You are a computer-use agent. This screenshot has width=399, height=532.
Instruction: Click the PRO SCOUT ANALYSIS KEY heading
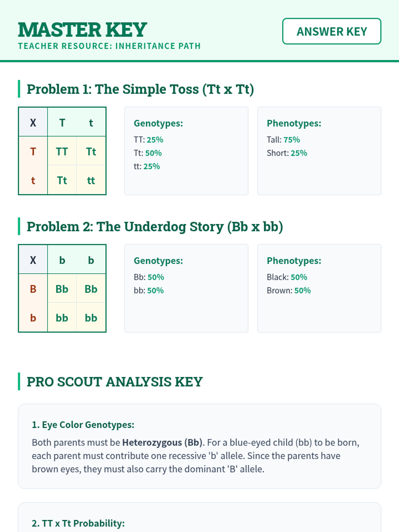pos(114,382)
